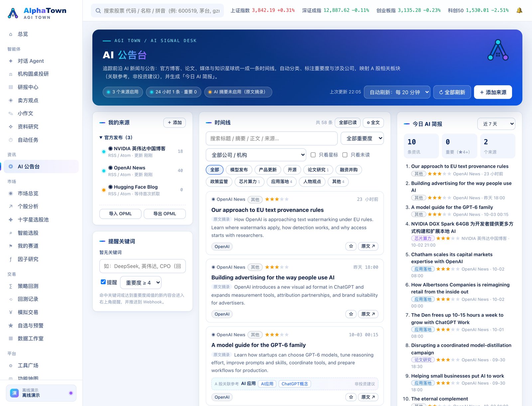The width and height of the screenshot is (532, 406).
Task: Select the 应用落地 category filter
Action: (x=282, y=182)
